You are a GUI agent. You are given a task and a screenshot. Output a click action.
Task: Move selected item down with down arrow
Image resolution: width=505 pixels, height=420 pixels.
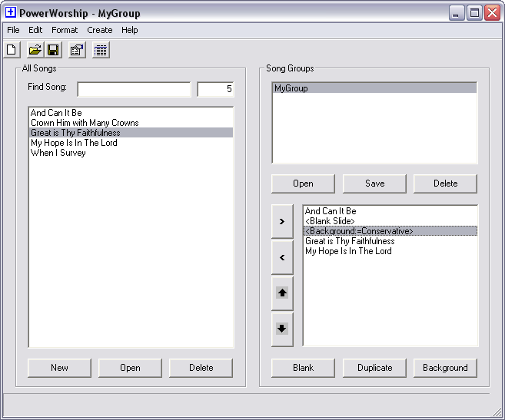tap(282, 329)
